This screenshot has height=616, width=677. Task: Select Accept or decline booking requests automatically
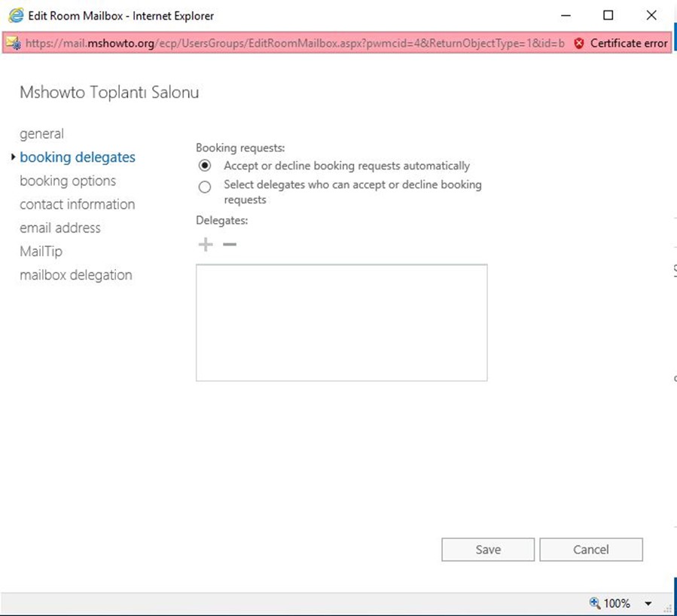[205, 166]
